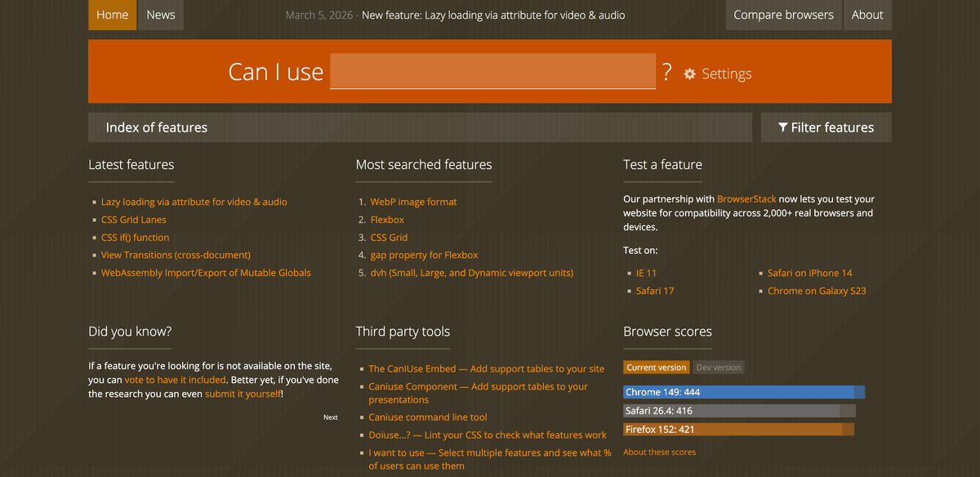Click the Third party tools heading
The image size is (980, 477).
(403, 332)
